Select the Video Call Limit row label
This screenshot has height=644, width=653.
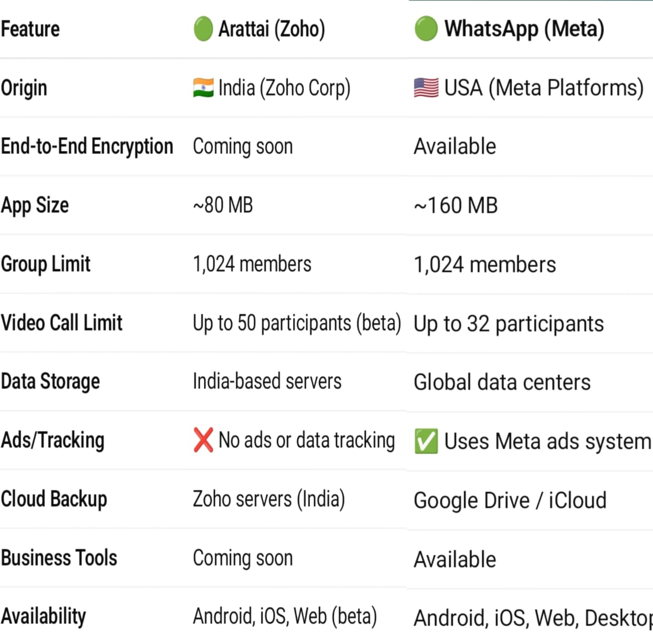[x=62, y=323]
